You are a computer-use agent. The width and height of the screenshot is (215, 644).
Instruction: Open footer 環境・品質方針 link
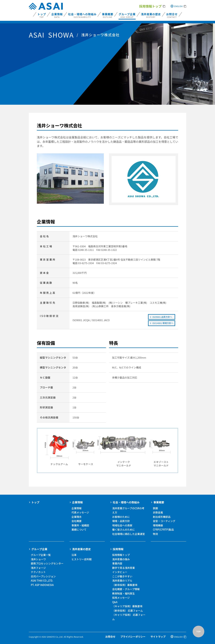tap(121, 521)
